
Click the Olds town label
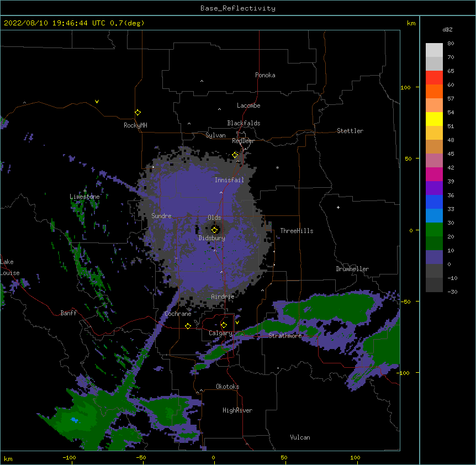click(214, 218)
